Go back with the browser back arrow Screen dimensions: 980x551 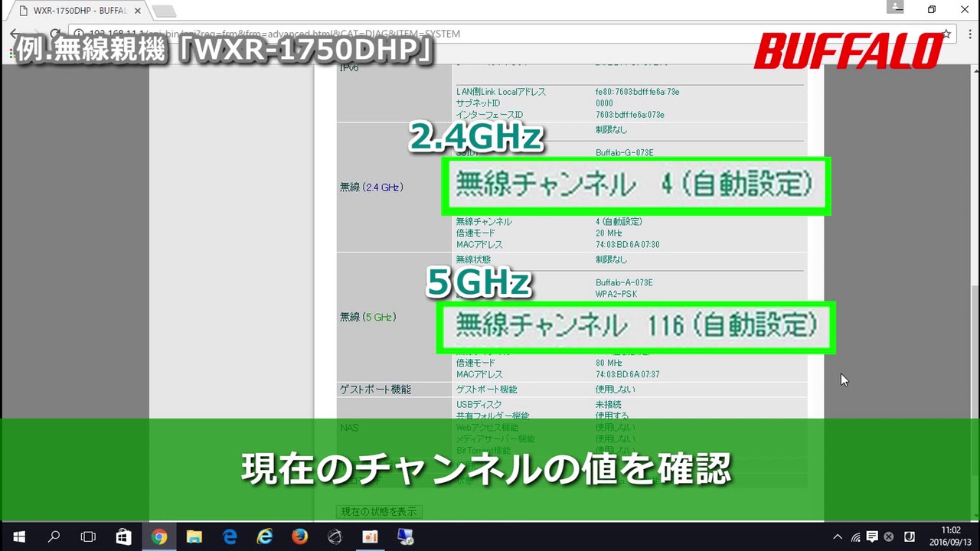14,34
